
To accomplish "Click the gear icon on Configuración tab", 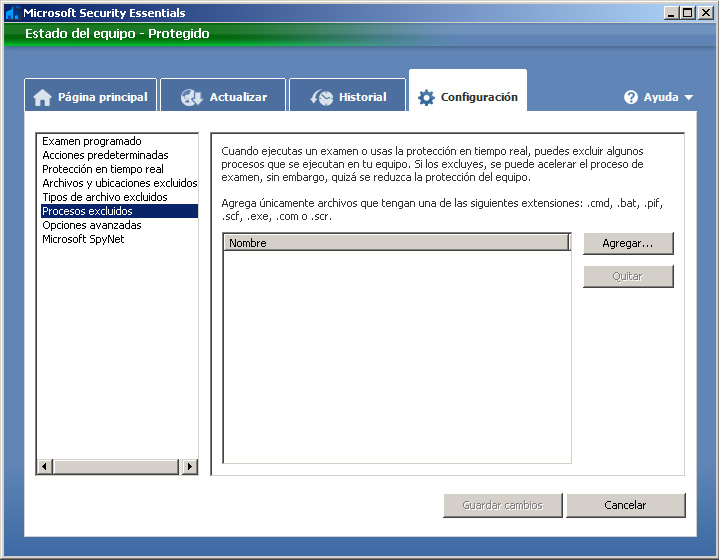I will pyautogui.click(x=426, y=98).
